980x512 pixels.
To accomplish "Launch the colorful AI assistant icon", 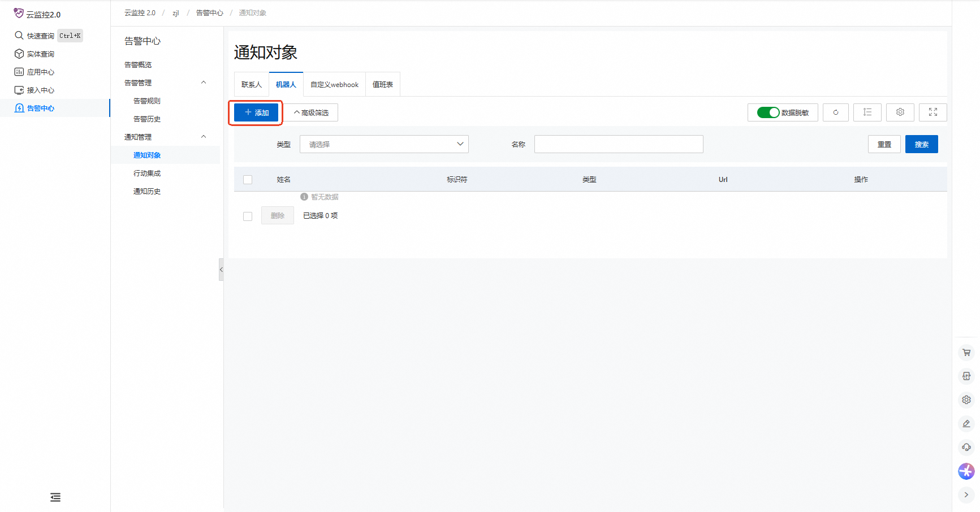I will click(x=966, y=471).
